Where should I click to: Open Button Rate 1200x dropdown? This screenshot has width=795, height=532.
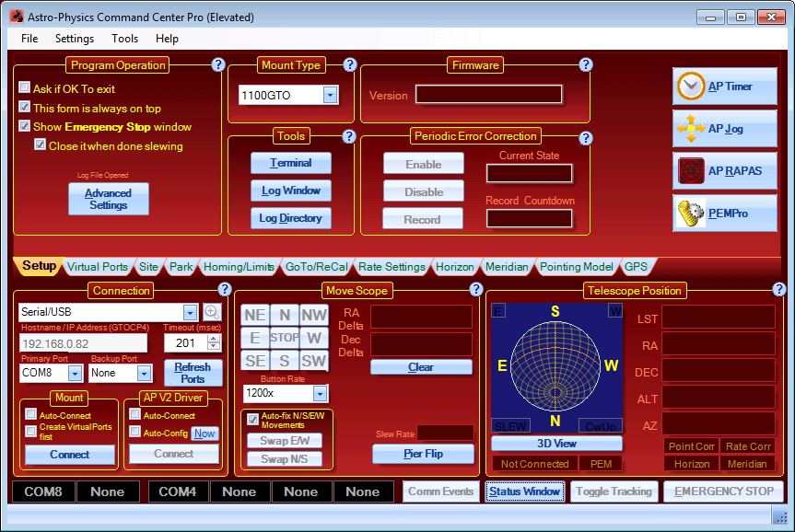(x=320, y=393)
